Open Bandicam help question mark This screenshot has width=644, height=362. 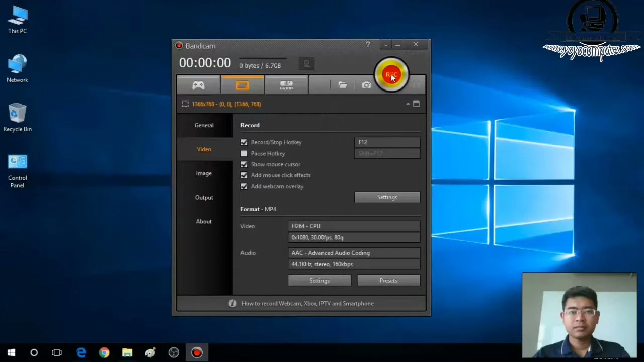point(368,45)
